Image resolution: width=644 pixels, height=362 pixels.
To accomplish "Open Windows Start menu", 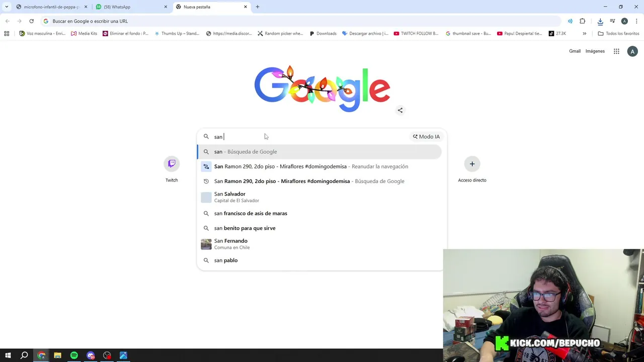I will tap(8, 355).
